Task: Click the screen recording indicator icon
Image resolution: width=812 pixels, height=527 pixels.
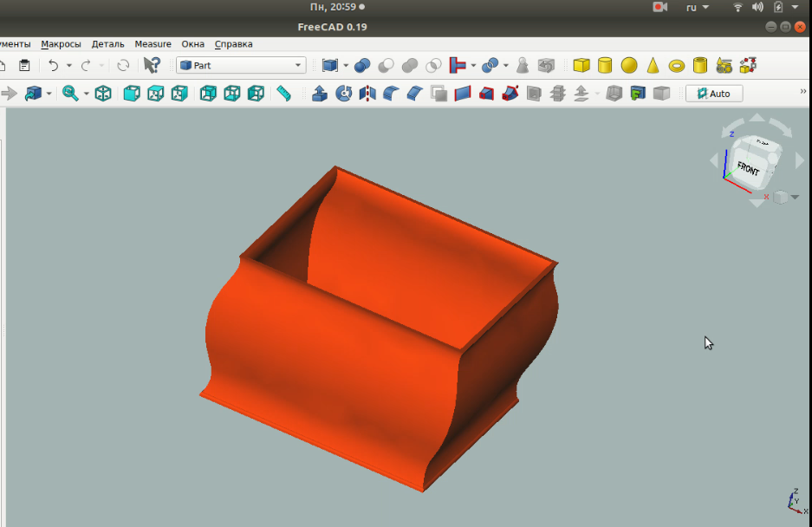Action: [x=659, y=7]
